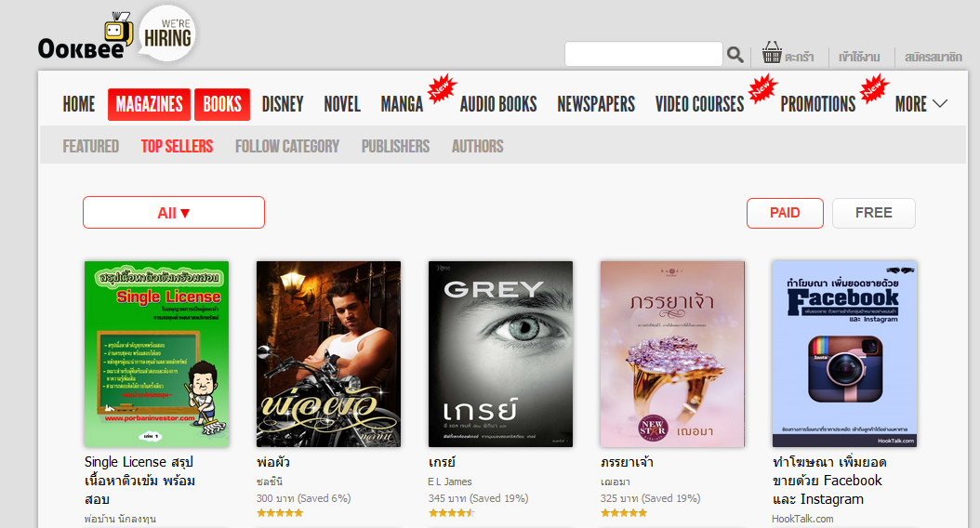Image resolution: width=980 pixels, height=528 pixels.
Task: Click the พ่อผัว title link
Action: (273, 462)
